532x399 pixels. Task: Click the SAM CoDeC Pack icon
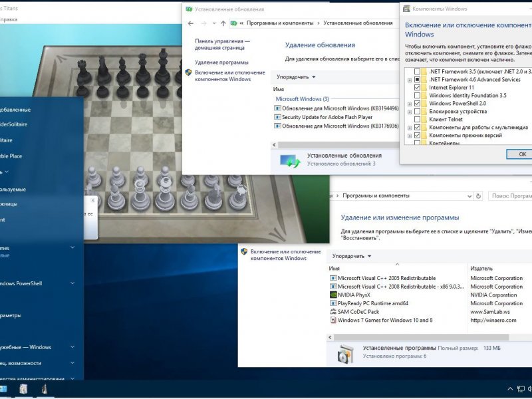[x=333, y=311]
